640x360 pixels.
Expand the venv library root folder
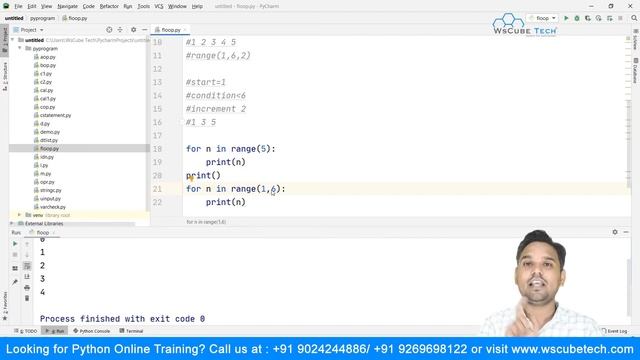[20, 215]
